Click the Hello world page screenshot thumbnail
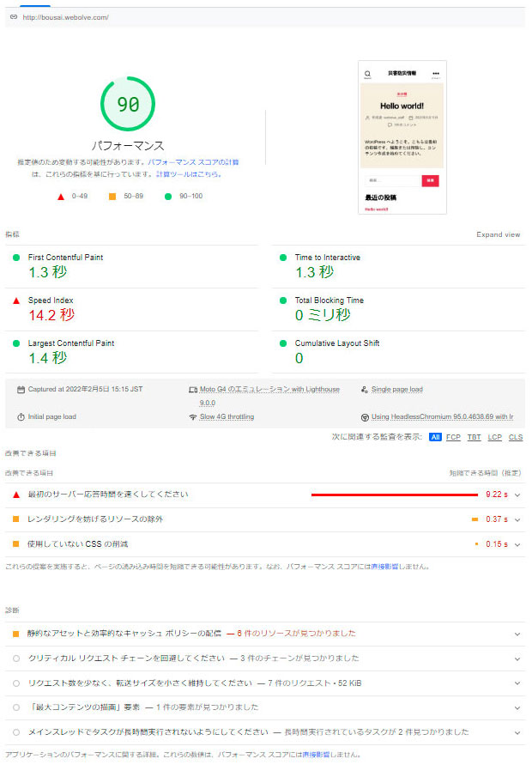The width and height of the screenshot is (532, 783). 402,137
